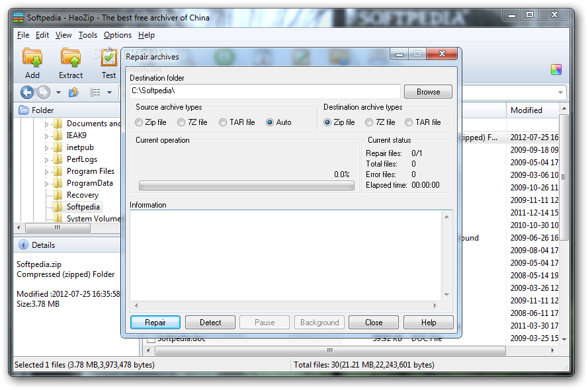
Task: Select Zip file source archive type
Action: (x=139, y=122)
